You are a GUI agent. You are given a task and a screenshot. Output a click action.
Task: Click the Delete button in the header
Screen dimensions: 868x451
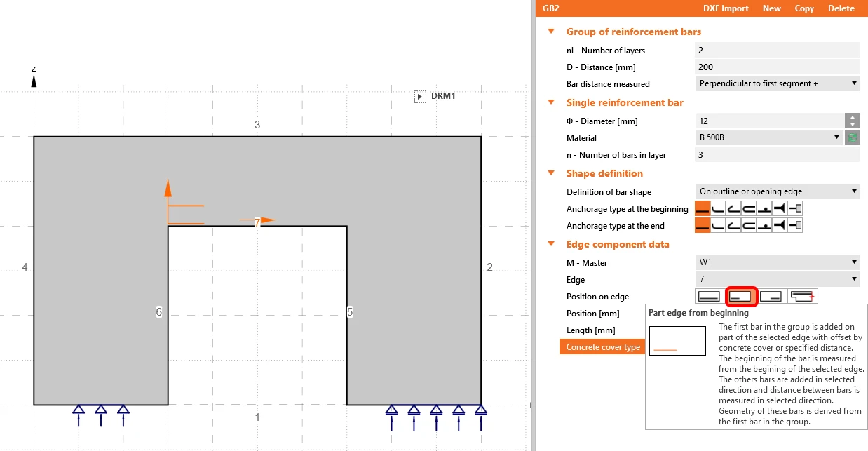point(841,8)
